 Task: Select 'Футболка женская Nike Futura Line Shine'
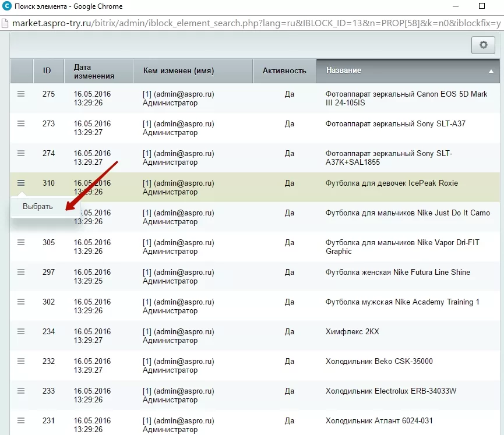pos(398,272)
